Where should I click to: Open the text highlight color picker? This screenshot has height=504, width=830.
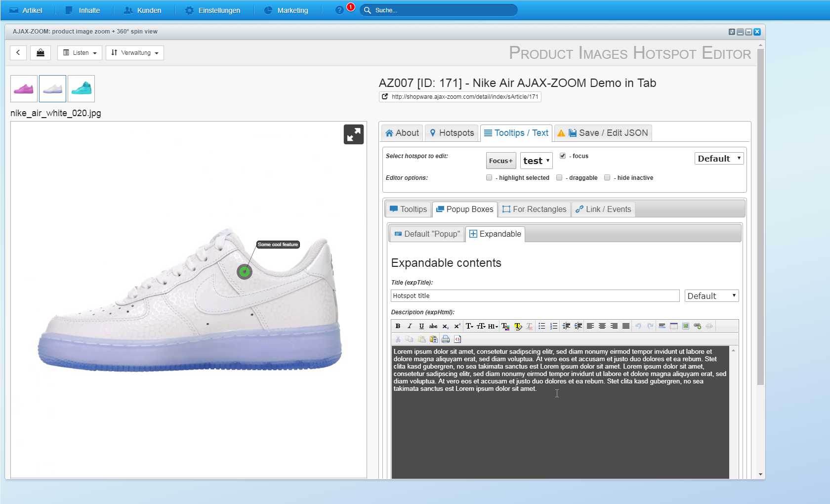[518, 326]
